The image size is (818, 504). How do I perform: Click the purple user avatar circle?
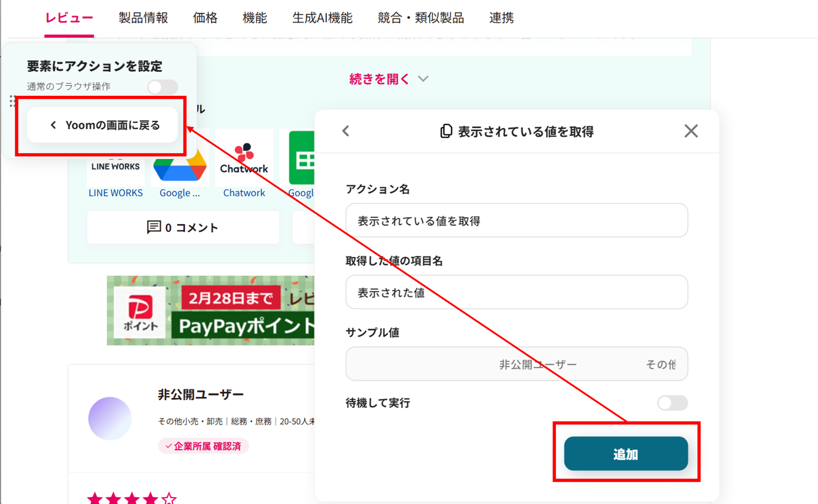(x=110, y=418)
